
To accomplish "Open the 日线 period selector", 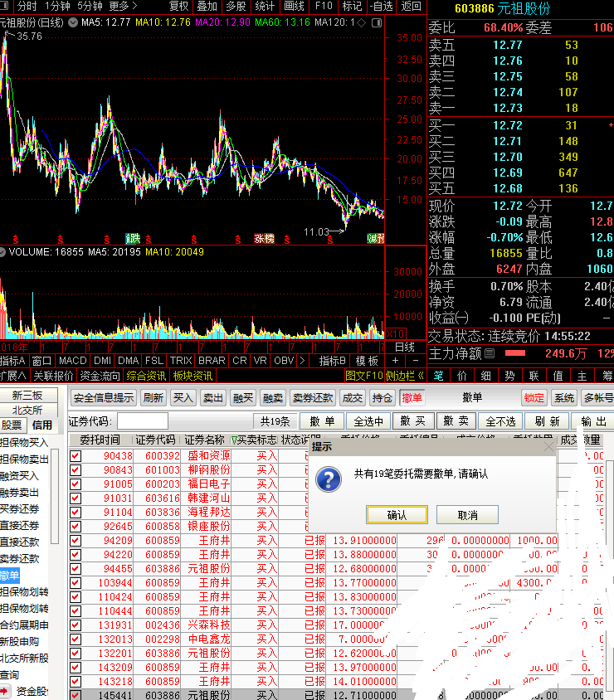I will (405, 347).
